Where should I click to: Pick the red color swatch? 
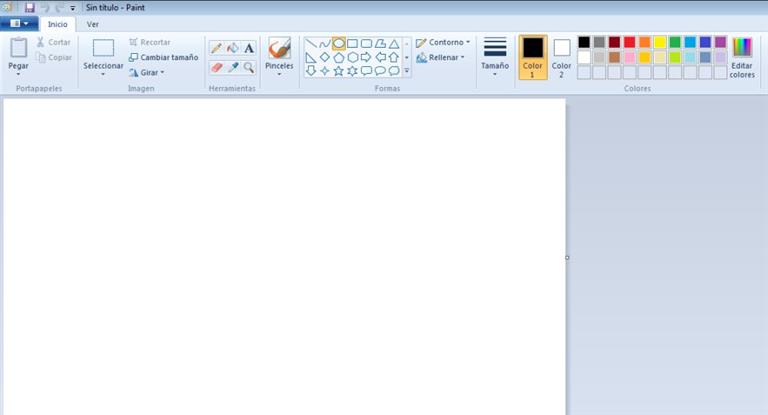pyautogui.click(x=629, y=42)
